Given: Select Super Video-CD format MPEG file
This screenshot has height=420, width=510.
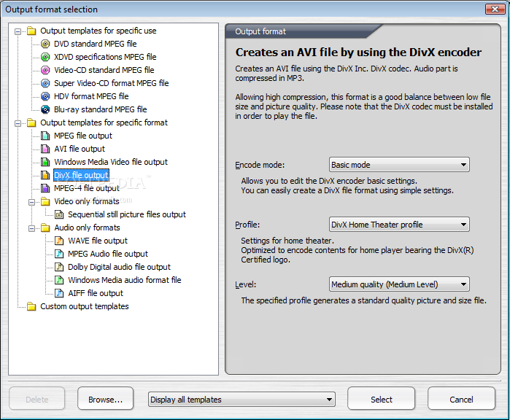Looking at the screenshot, I should 111,83.
